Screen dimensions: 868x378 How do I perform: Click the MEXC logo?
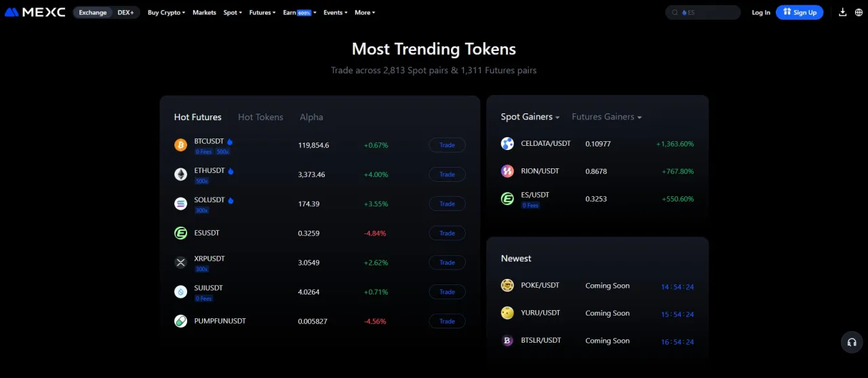(x=35, y=12)
